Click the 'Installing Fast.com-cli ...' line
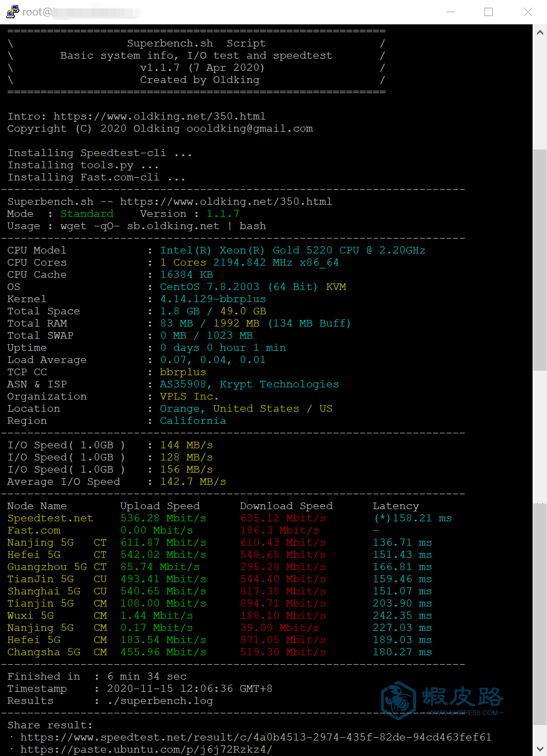Viewport: 547px width, 756px height. pos(96,177)
